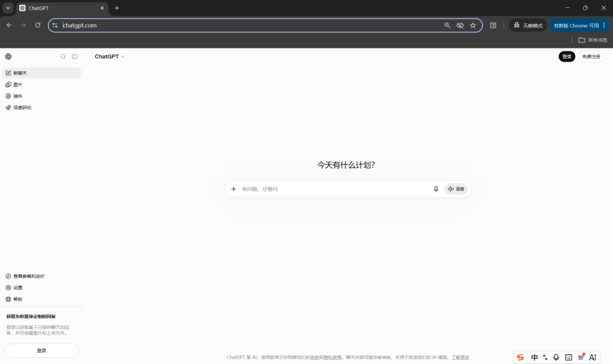Open the Chrome side panel icon

click(493, 25)
